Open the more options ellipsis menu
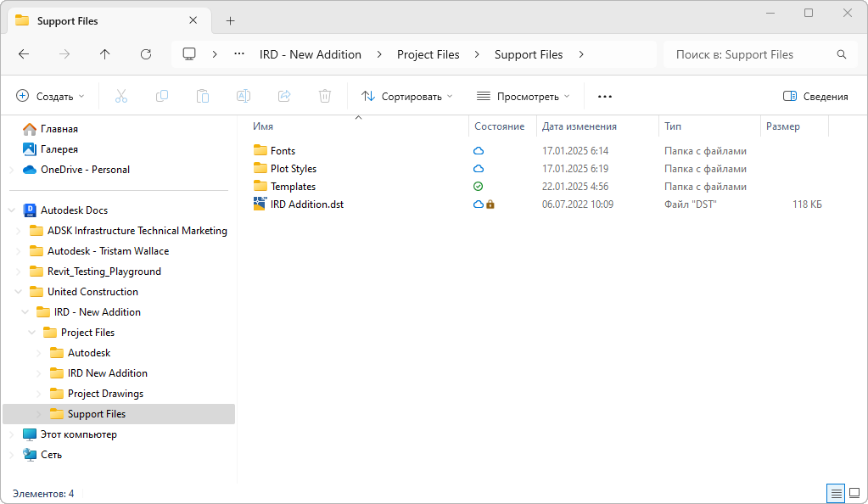Screen dimensions: 868x504 pyautogui.click(x=605, y=96)
